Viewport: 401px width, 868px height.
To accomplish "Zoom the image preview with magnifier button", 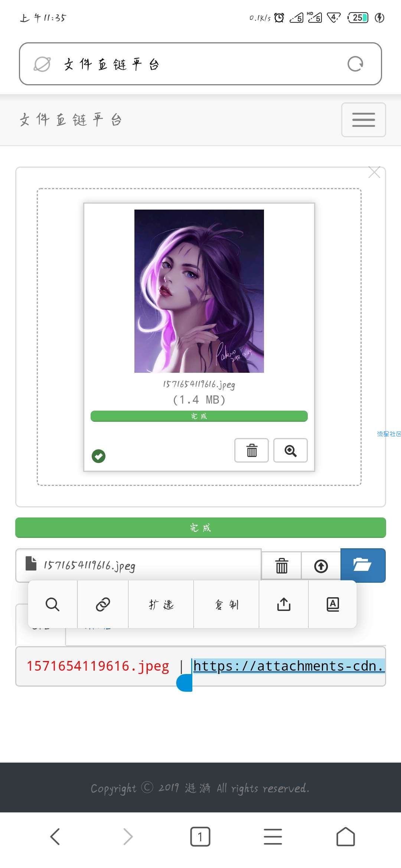I will coord(290,450).
